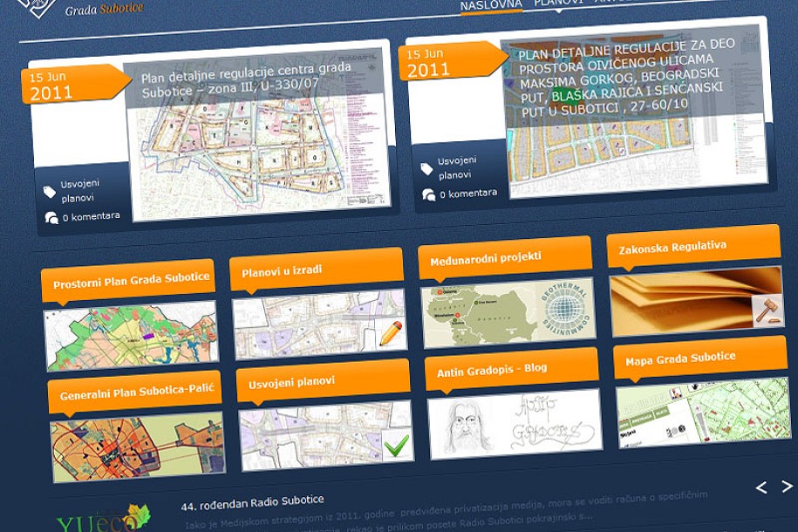Click comment bubble icon of the centra grada post
The image size is (798, 532).
51,218
